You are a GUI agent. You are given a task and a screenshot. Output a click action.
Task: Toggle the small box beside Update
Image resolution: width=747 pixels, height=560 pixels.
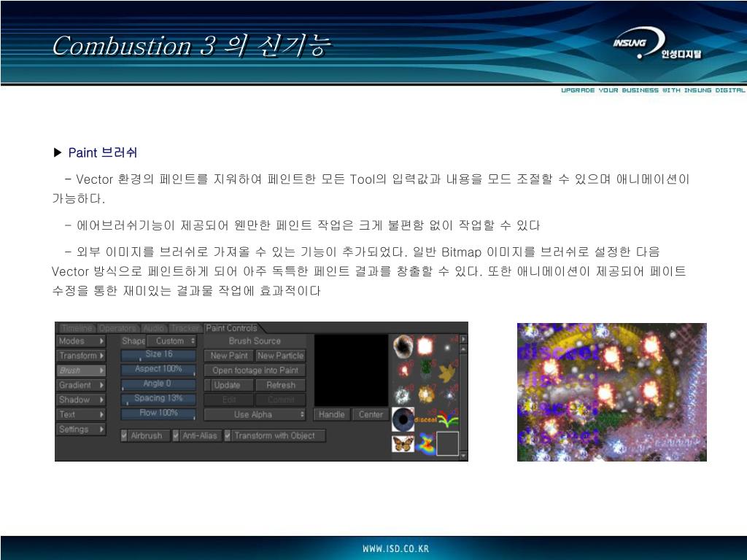pos(207,385)
